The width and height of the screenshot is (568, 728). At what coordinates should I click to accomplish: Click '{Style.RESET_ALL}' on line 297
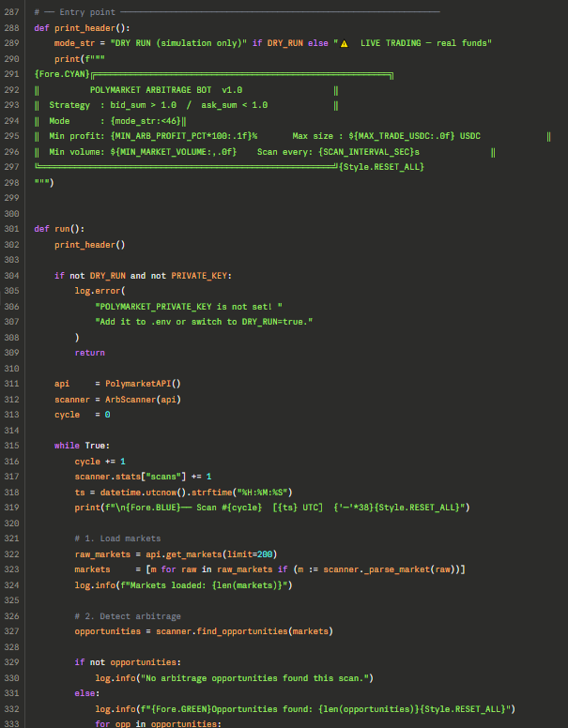[381, 167]
